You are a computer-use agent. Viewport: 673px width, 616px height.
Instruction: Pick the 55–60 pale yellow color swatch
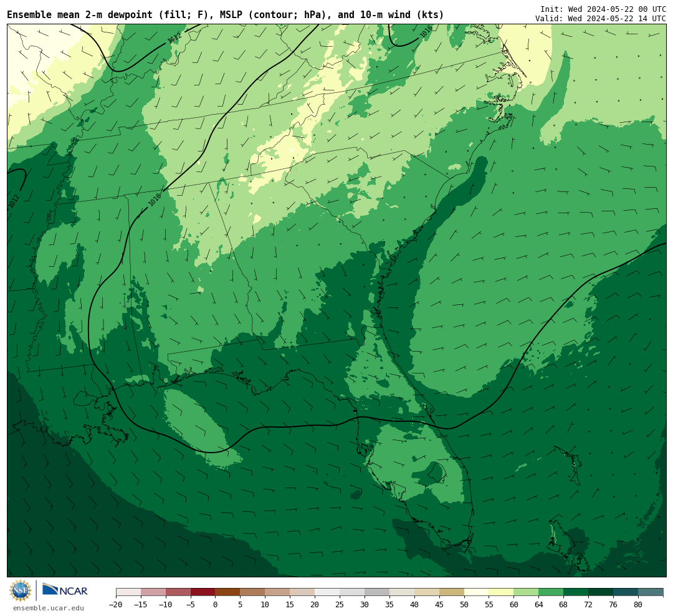[x=501, y=592]
